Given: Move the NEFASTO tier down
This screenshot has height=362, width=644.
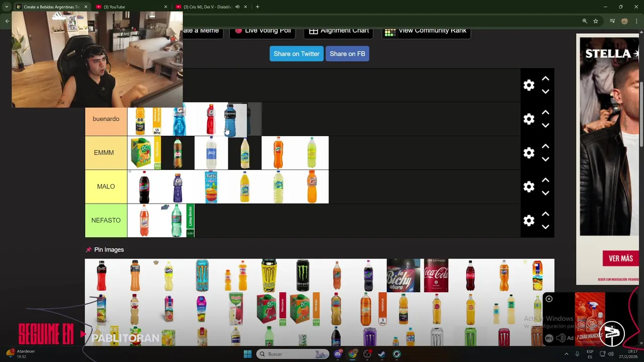Looking at the screenshot, I should pyautogui.click(x=545, y=226).
